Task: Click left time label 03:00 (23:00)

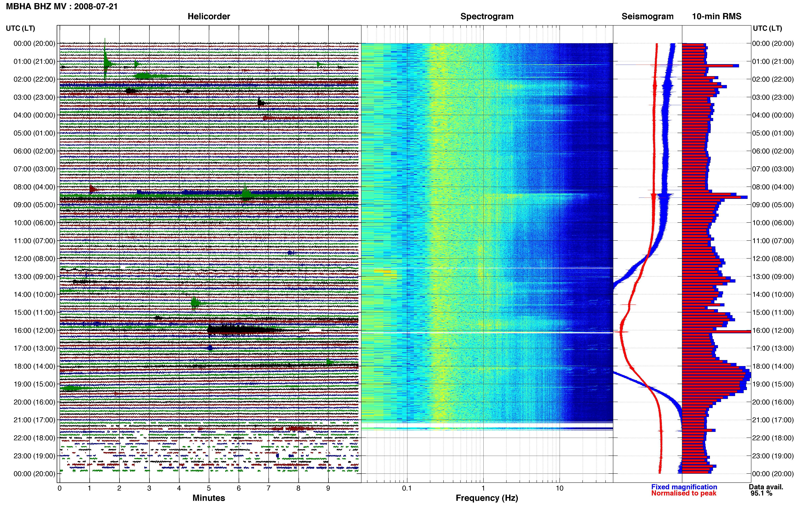Action: point(34,97)
